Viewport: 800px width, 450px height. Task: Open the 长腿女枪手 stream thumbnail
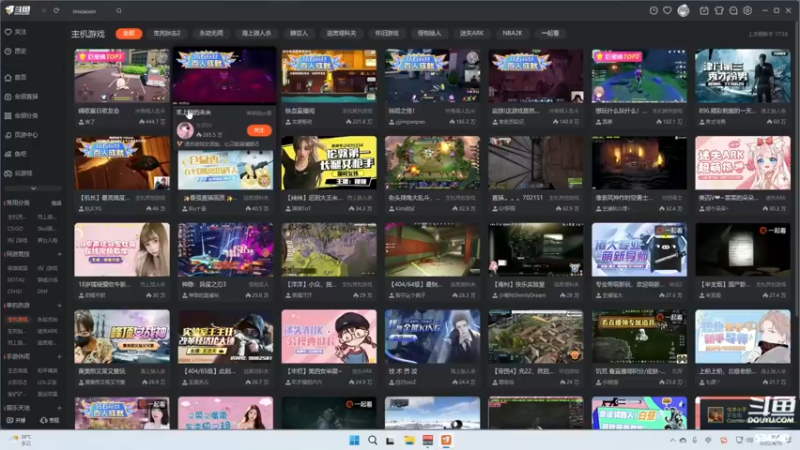329,163
